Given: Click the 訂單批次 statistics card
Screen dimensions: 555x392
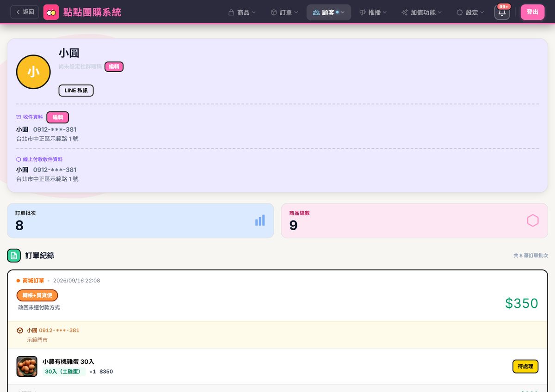Looking at the screenshot, I should pos(140,221).
